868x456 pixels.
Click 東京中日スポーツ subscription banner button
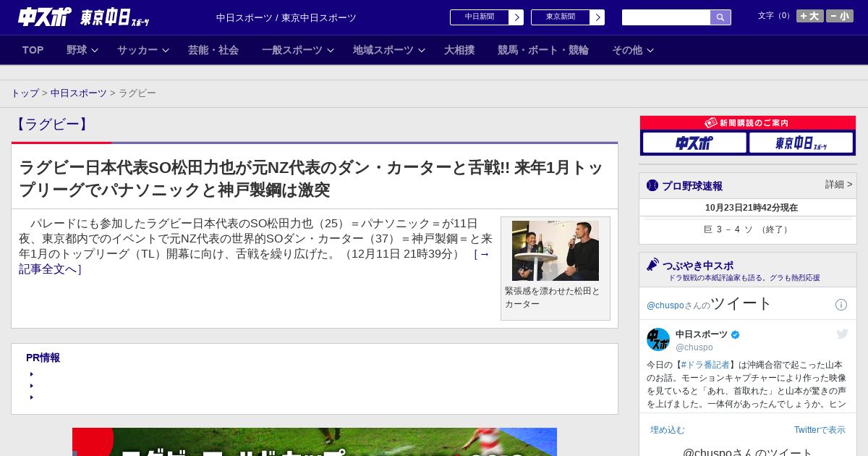(801, 143)
